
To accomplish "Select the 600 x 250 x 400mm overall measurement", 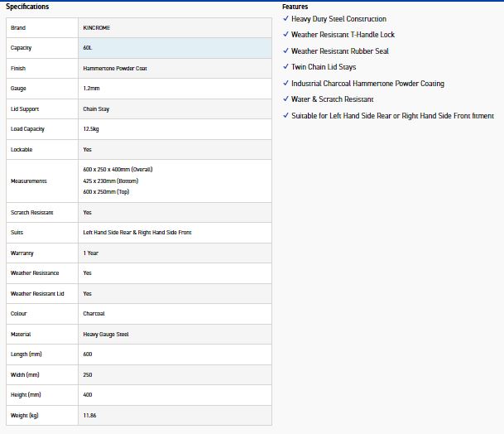I will click(x=118, y=170).
